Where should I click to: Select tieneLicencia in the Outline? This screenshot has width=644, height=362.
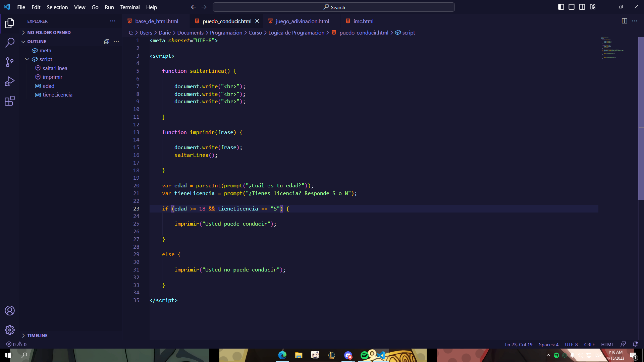tap(57, 95)
